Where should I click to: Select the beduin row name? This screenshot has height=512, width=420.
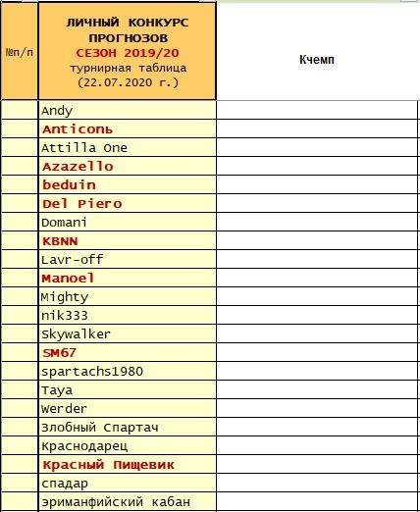tap(128, 184)
